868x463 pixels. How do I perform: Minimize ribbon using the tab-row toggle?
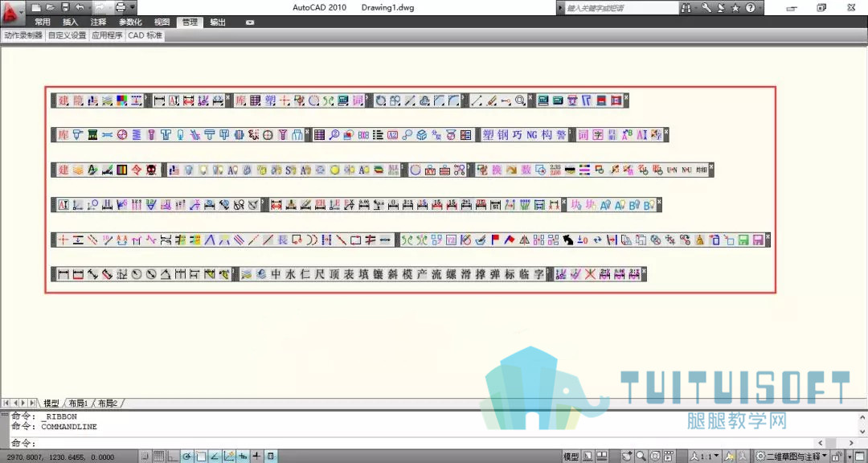(250, 23)
